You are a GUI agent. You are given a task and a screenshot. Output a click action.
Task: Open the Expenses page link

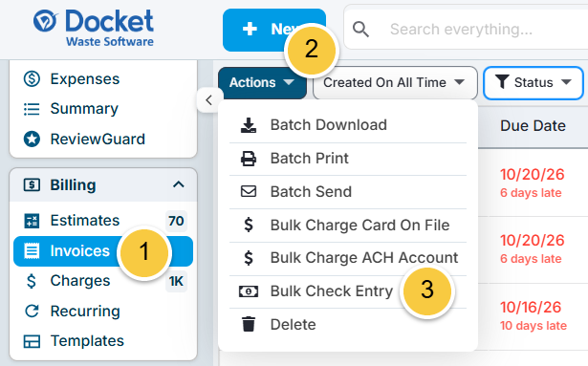tap(85, 79)
